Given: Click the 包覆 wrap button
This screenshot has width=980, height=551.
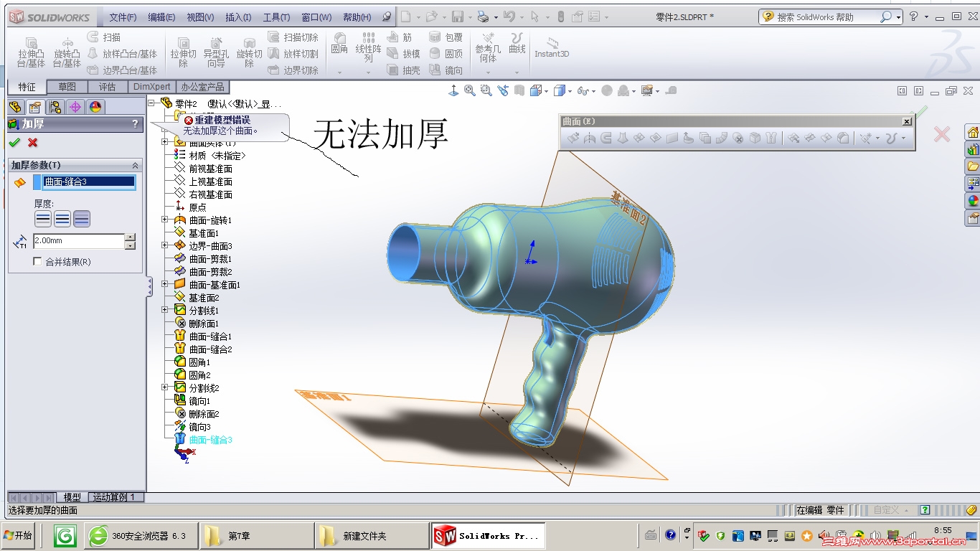Looking at the screenshot, I should coord(446,37).
